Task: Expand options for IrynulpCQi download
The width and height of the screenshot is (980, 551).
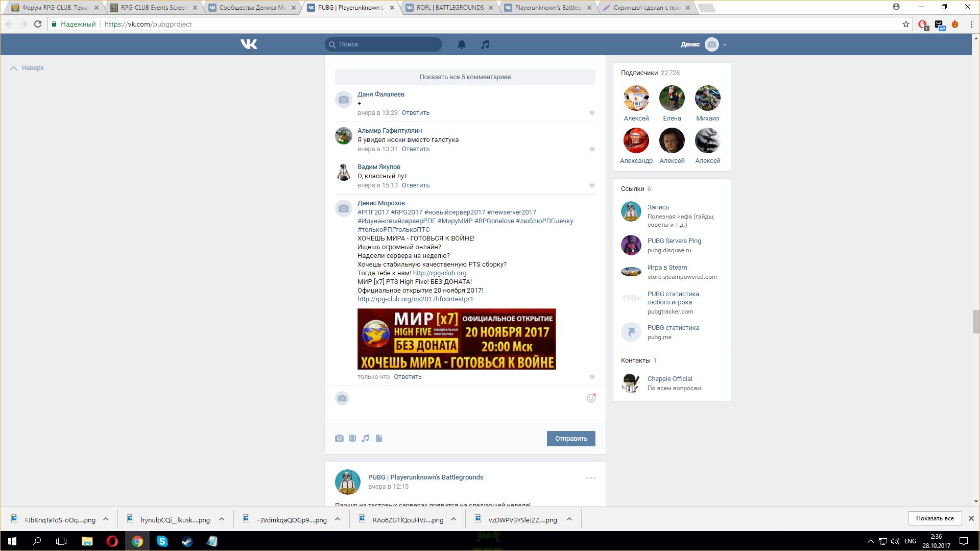Action: click(222, 519)
